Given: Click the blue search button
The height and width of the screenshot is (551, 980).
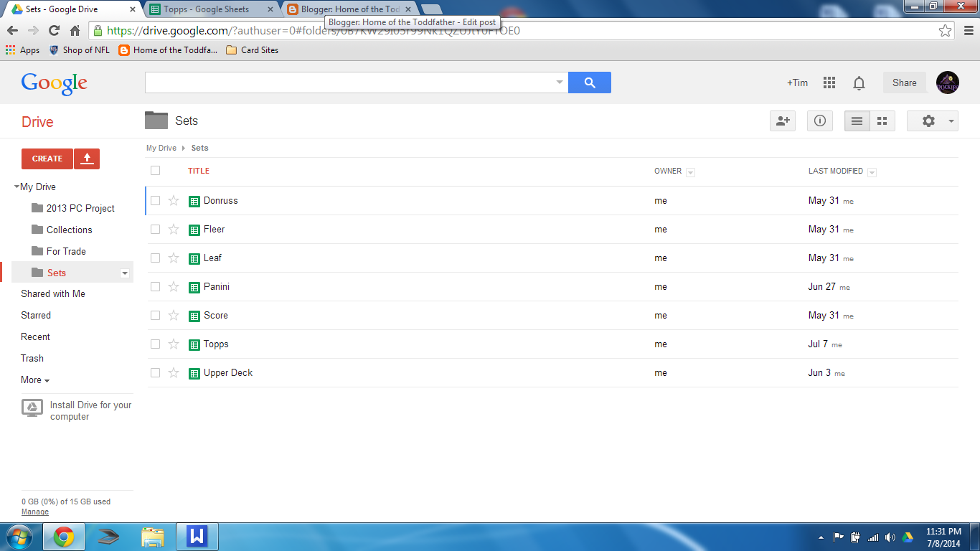Looking at the screenshot, I should pos(590,83).
